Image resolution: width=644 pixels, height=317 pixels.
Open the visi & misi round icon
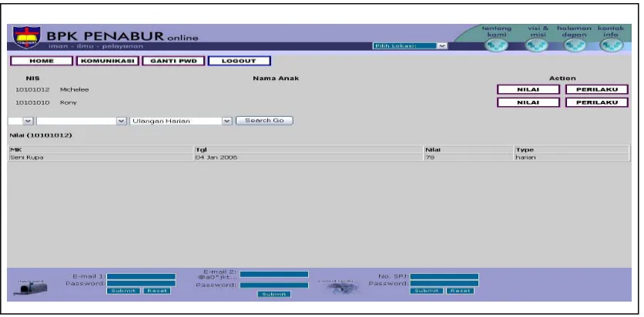tap(536, 45)
